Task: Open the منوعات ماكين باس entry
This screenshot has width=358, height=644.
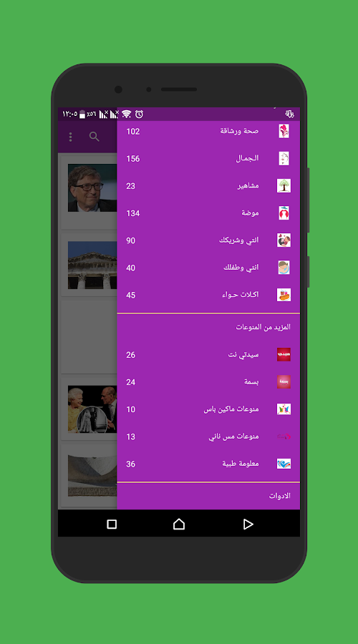Action: click(208, 409)
